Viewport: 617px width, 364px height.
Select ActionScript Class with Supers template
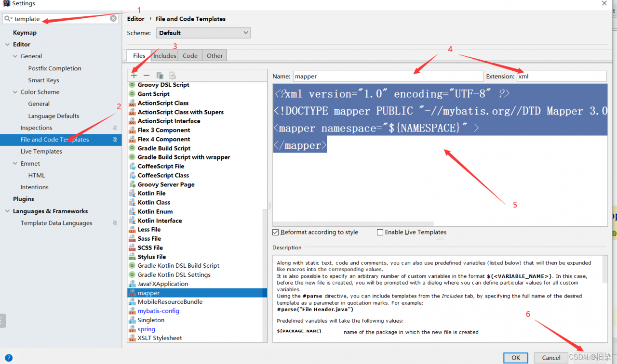(181, 112)
